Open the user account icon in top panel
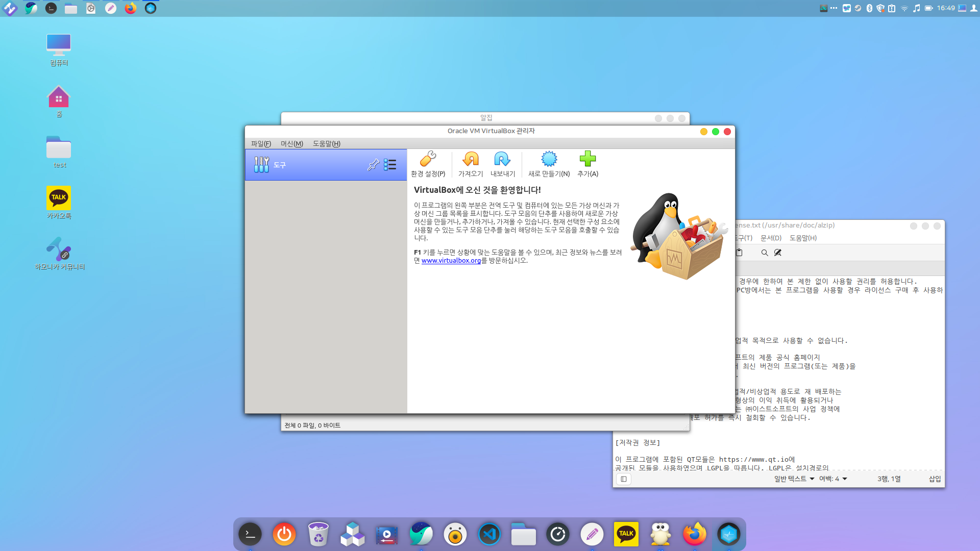Image resolution: width=980 pixels, height=551 pixels. point(973,8)
